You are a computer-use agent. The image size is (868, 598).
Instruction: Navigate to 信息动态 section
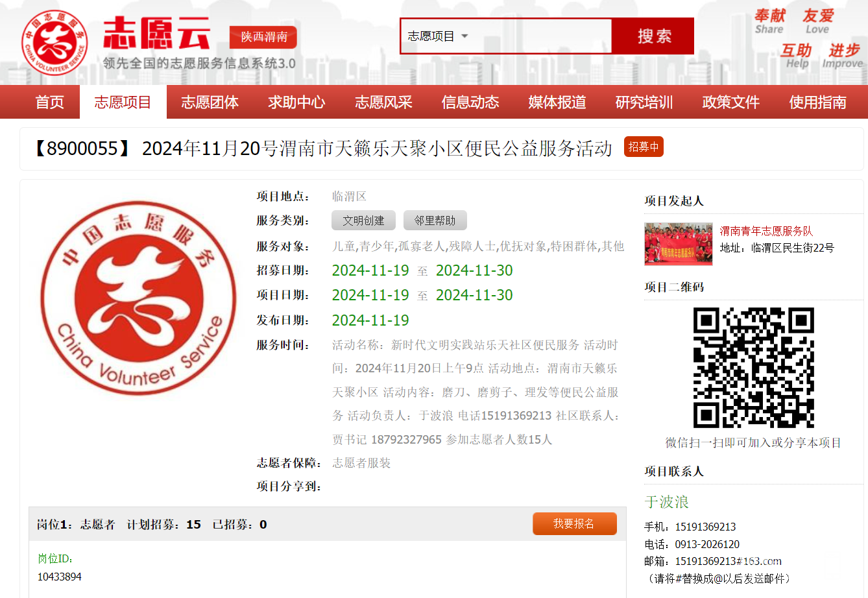(470, 102)
